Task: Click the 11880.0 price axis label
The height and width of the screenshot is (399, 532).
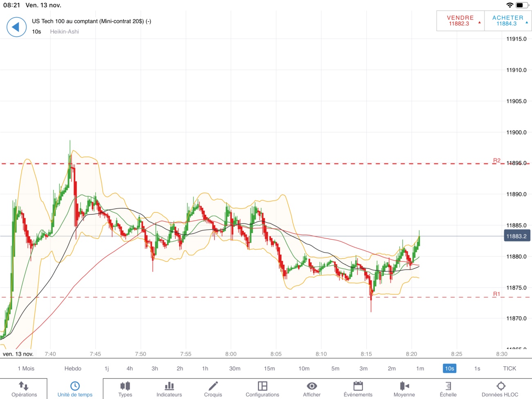Action: pyautogui.click(x=516, y=257)
